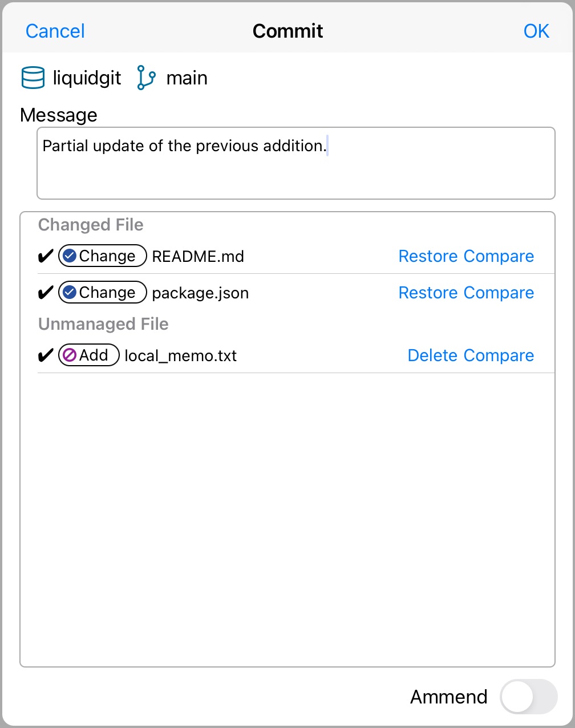This screenshot has width=575, height=728.
Task: Cancel the commit dialog
Action: coord(55,31)
